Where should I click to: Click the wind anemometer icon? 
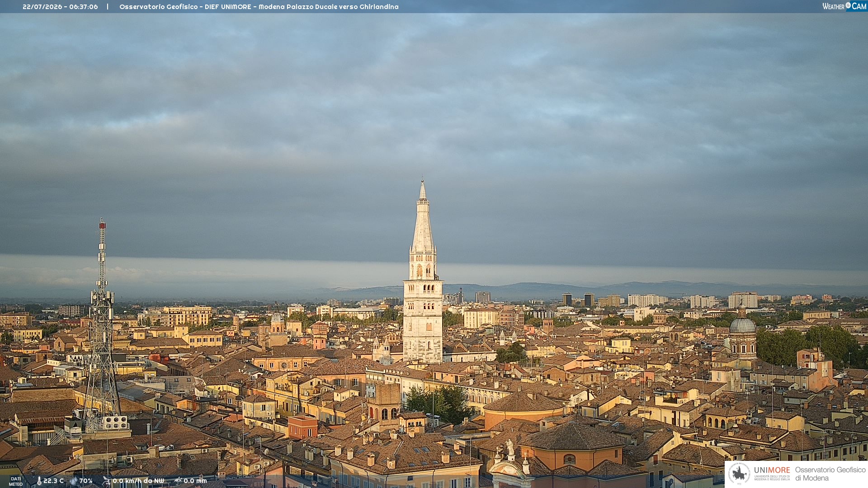tap(106, 481)
